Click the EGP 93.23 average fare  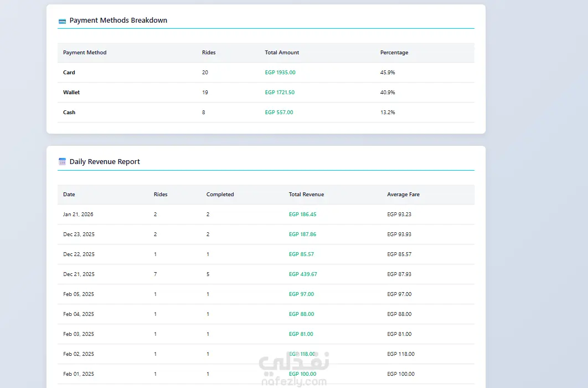(399, 215)
